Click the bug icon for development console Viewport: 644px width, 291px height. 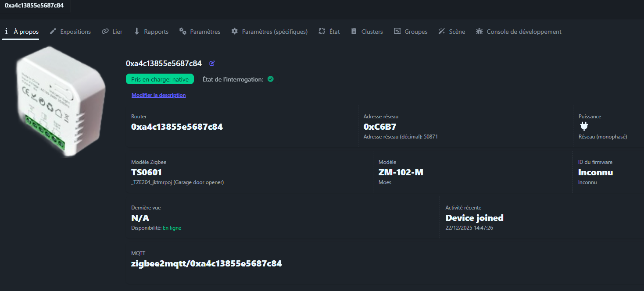point(479,32)
